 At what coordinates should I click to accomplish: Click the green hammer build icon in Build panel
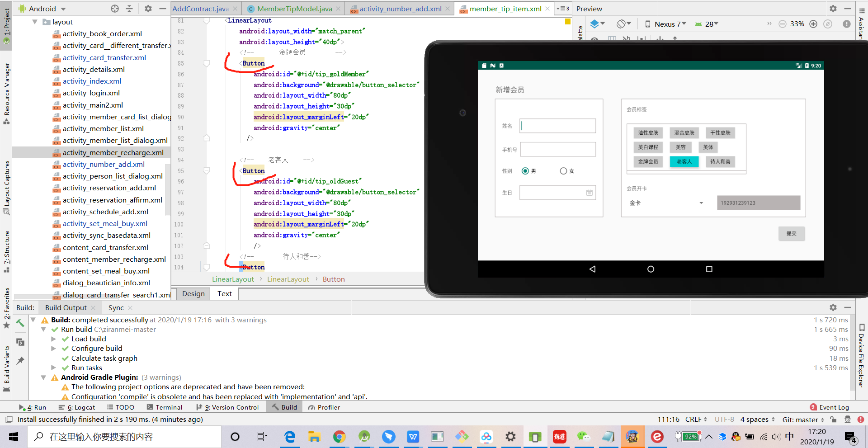pyautogui.click(x=20, y=323)
